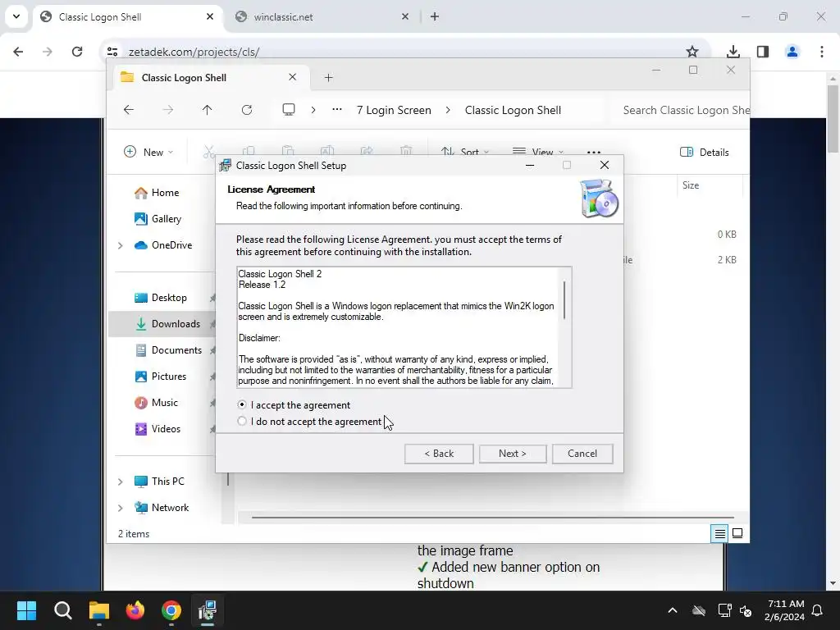
Task: Expand the This PC node chevron
Action: (121, 482)
